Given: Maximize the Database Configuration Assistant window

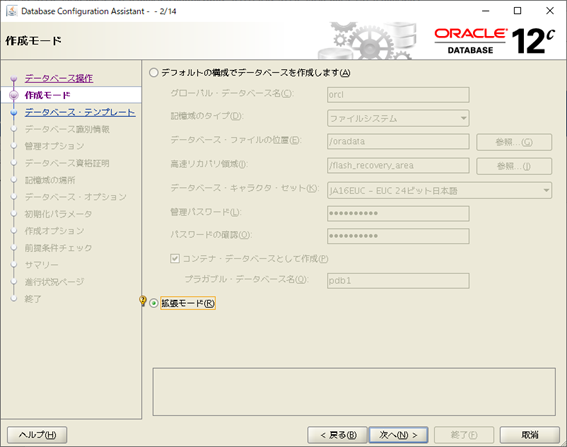Looking at the screenshot, I should (517, 11).
